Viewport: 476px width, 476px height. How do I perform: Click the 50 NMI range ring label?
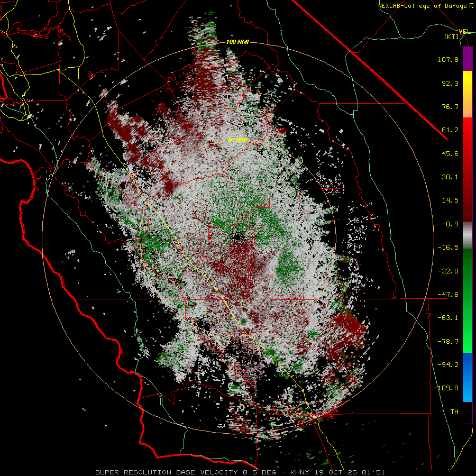tap(237, 140)
